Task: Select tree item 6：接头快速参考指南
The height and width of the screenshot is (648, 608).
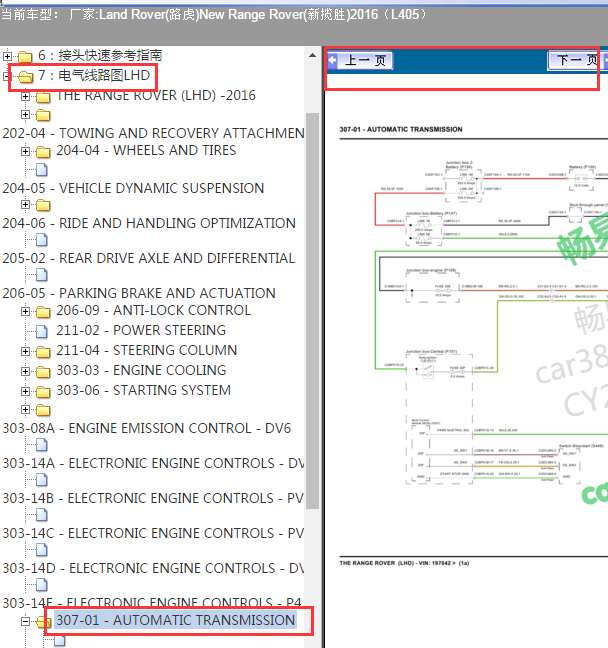Action: [x=100, y=55]
